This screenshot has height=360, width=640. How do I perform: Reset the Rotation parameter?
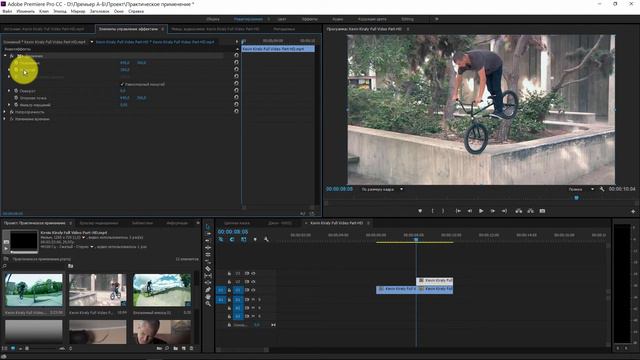pyautogui.click(x=236, y=90)
